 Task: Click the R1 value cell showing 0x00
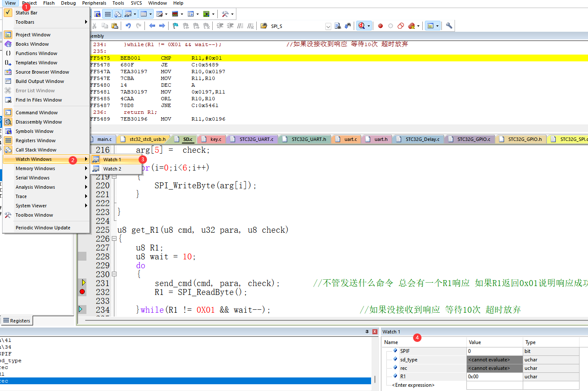[x=494, y=377]
